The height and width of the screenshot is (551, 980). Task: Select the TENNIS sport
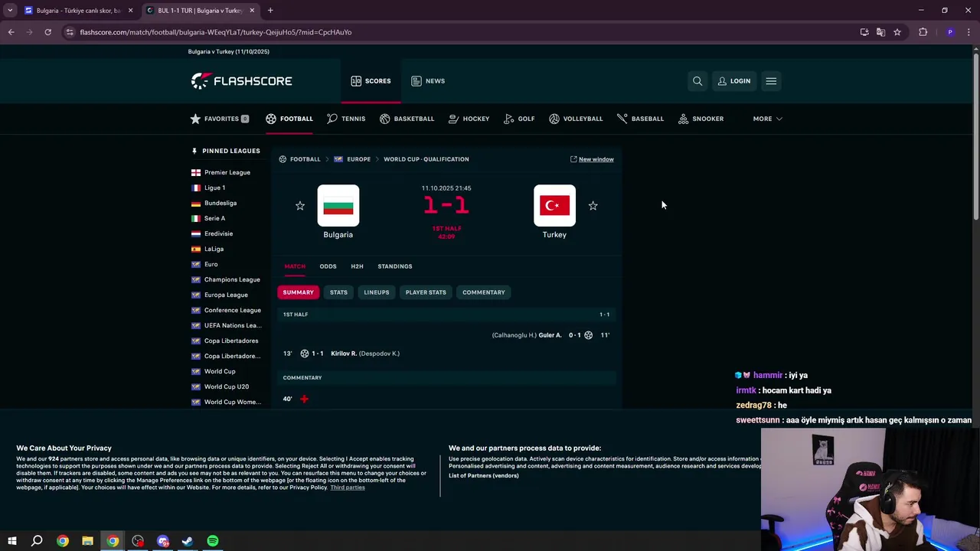346,119
